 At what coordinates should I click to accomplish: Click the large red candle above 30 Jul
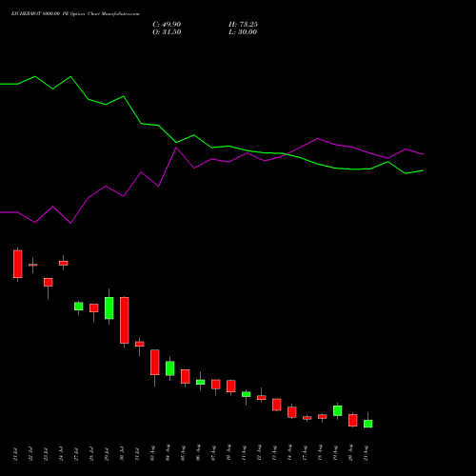[x=125, y=320]
